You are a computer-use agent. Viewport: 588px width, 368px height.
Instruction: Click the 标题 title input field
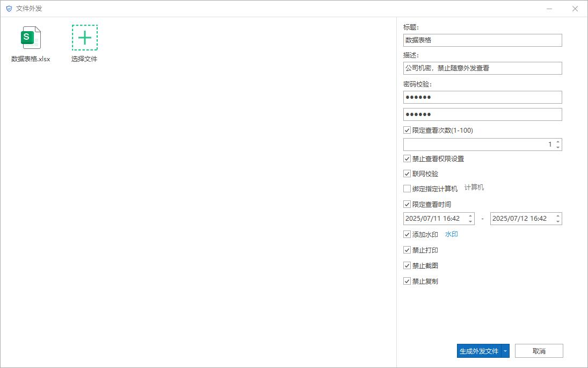tap(482, 40)
